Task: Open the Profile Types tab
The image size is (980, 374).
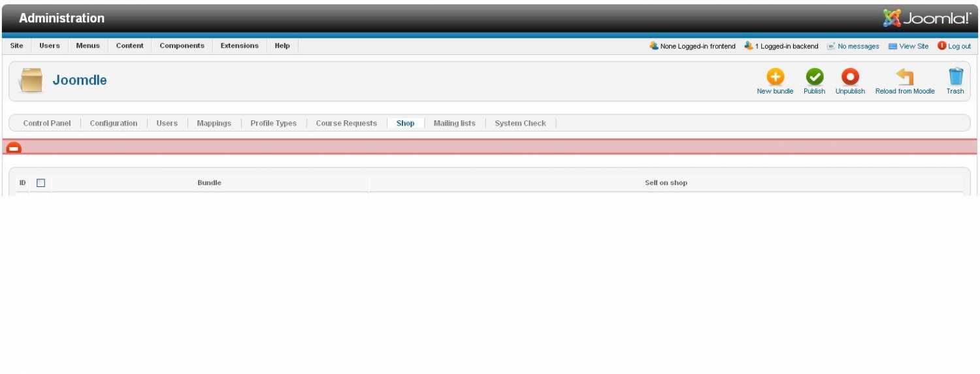Action: [274, 123]
